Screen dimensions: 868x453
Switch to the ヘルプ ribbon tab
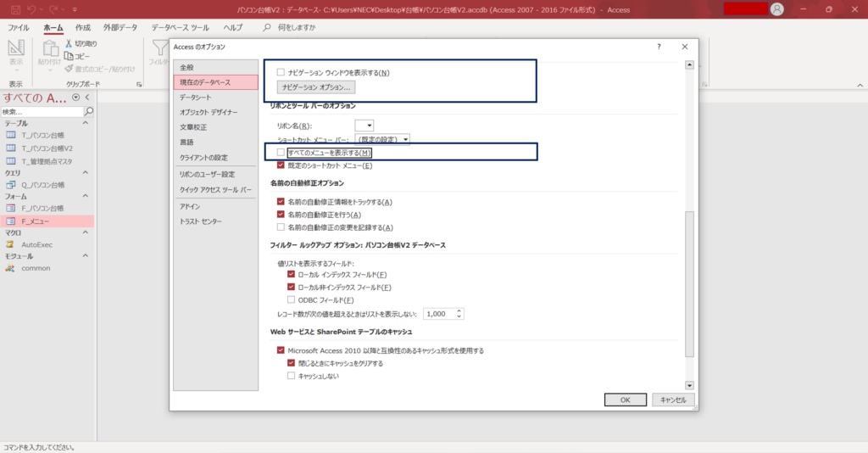click(233, 27)
